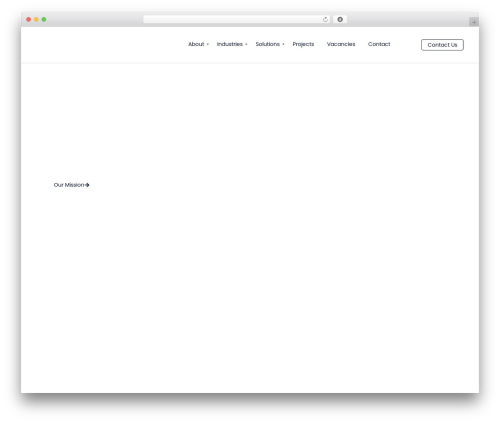This screenshot has height=423, width=500.
Task: Open the About menu item
Action: tap(196, 44)
